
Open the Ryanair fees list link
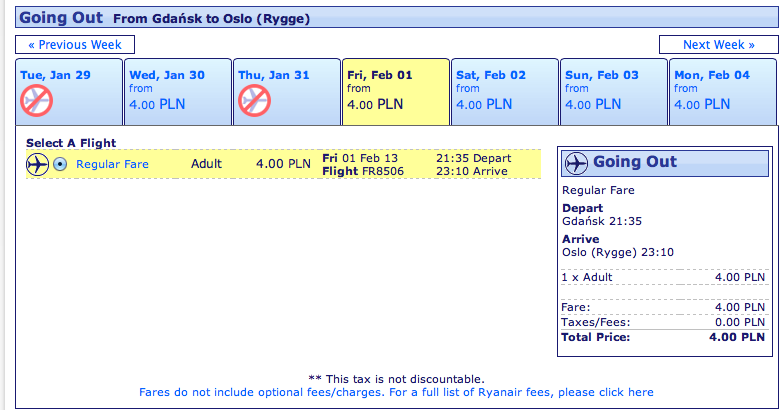(x=396, y=393)
